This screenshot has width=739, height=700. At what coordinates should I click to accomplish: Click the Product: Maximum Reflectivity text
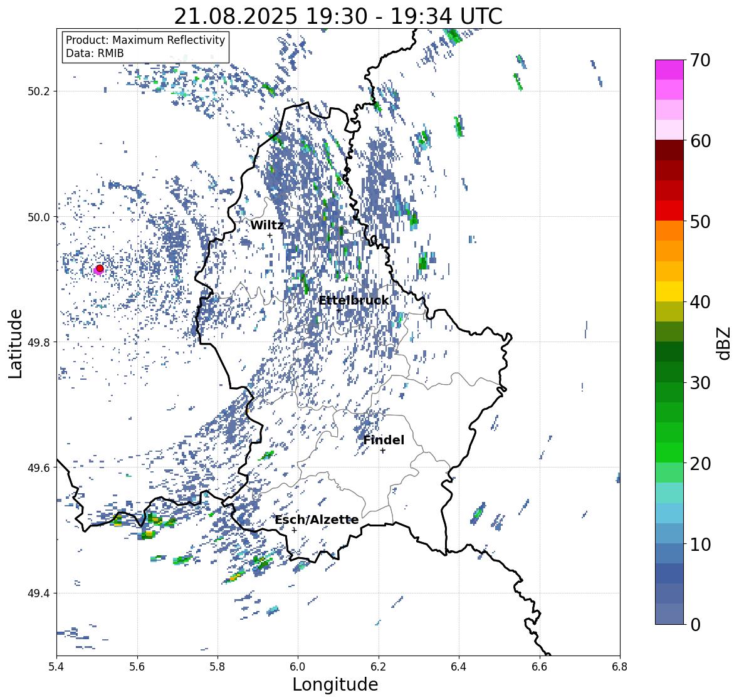tap(145, 40)
